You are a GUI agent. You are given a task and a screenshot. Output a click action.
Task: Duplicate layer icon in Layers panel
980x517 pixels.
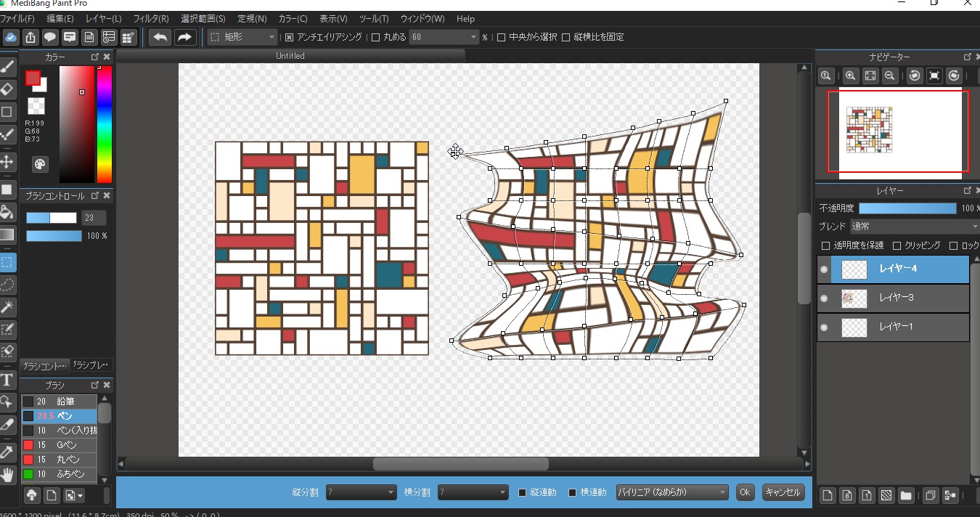pos(929,496)
